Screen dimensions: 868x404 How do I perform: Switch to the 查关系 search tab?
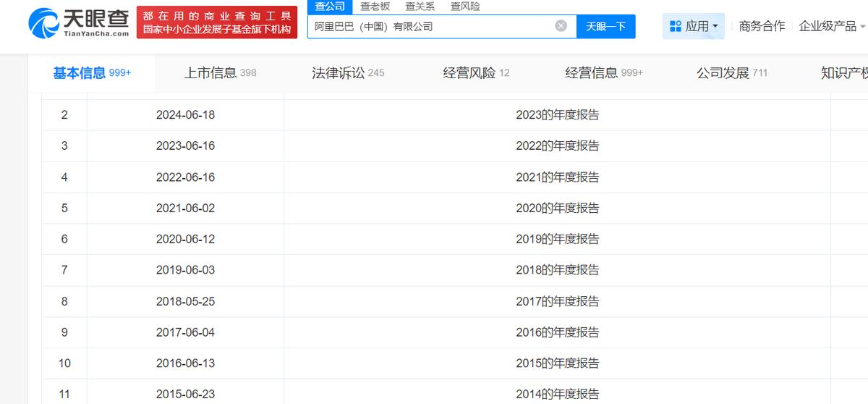(x=420, y=7)
